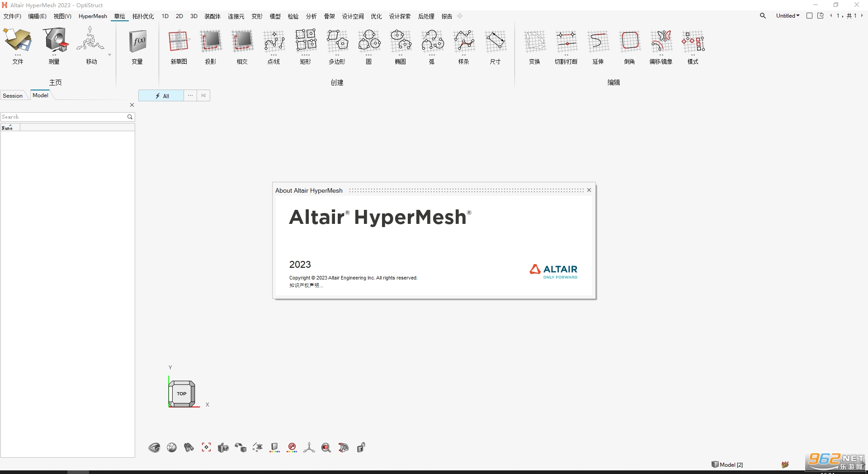868x474 pixels.
Task: Select the 多边形 (Polygon) tool
Action: click(x=337, y=41)
